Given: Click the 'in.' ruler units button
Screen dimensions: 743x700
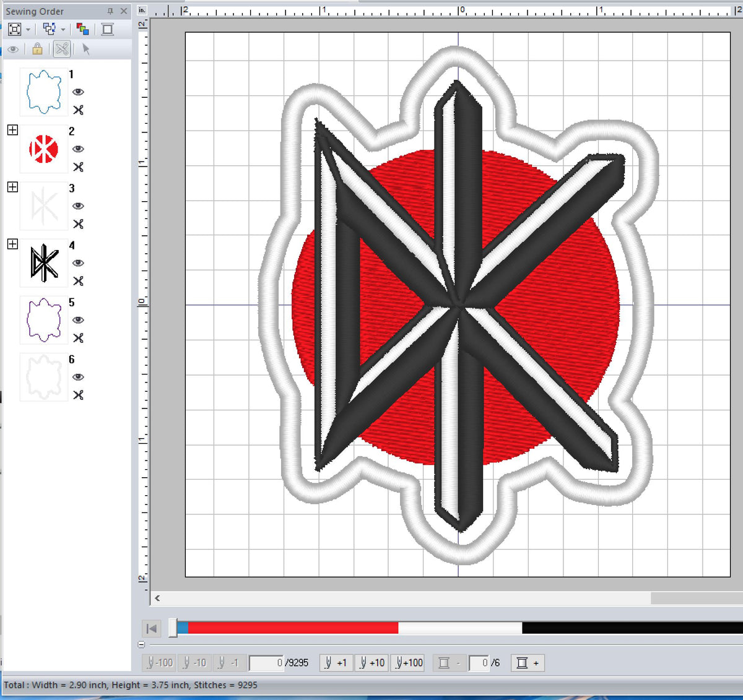Looking at the screenshot, I should (142, 10).
